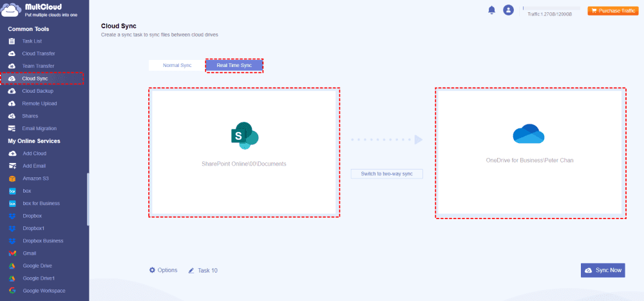Click the Add Cloud plus icon

point(12,153)
